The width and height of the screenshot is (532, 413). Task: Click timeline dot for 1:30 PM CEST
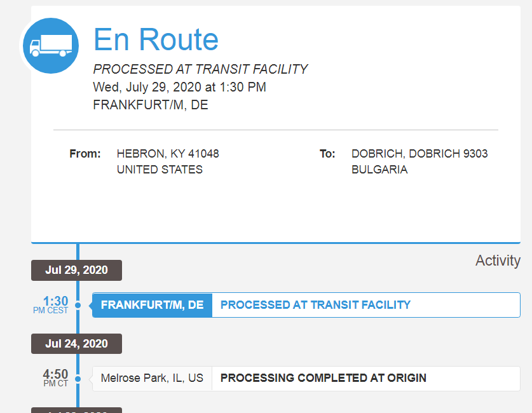click(x=78, y=305)
